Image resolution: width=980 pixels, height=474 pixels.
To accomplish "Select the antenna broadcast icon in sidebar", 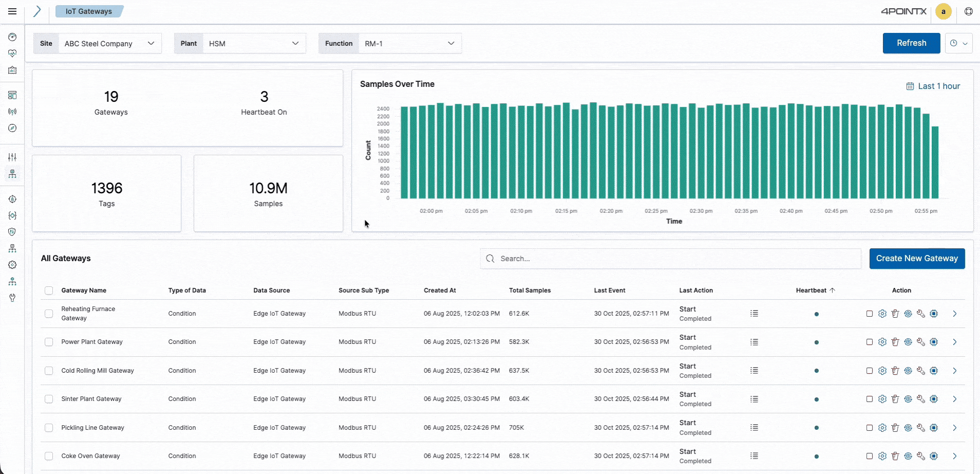I will click(12, 111).
